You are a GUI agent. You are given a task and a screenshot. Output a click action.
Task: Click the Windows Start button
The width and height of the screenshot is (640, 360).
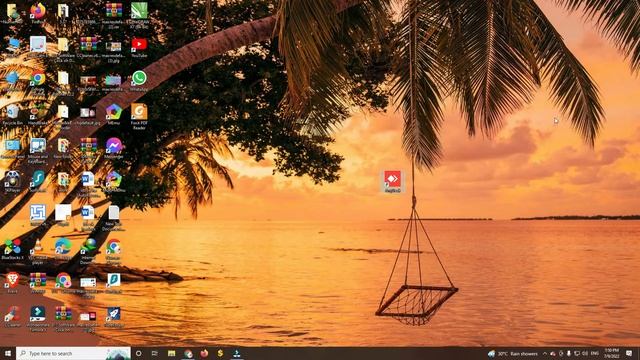tap(8, 353)
